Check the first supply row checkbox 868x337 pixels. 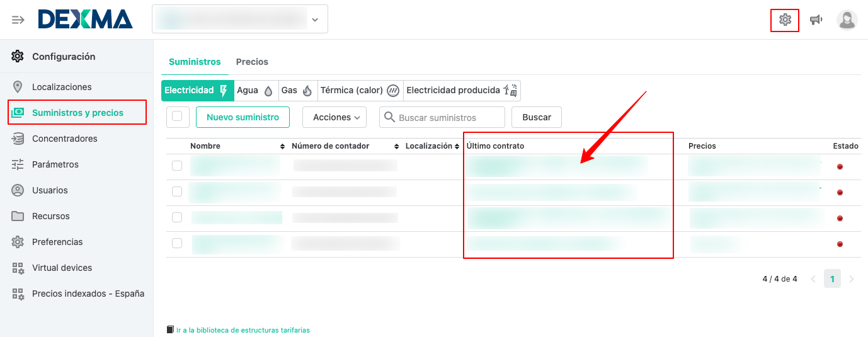click(x=177, y=166)
